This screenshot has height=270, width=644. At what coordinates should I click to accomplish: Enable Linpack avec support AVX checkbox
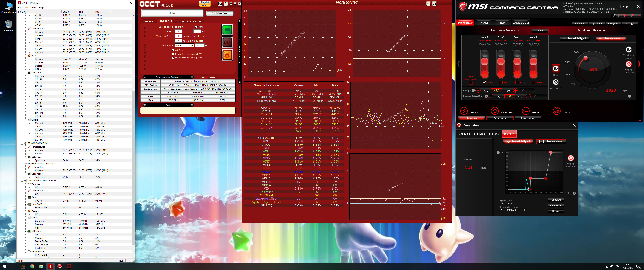pyautogui.click(x=173, y=54)
